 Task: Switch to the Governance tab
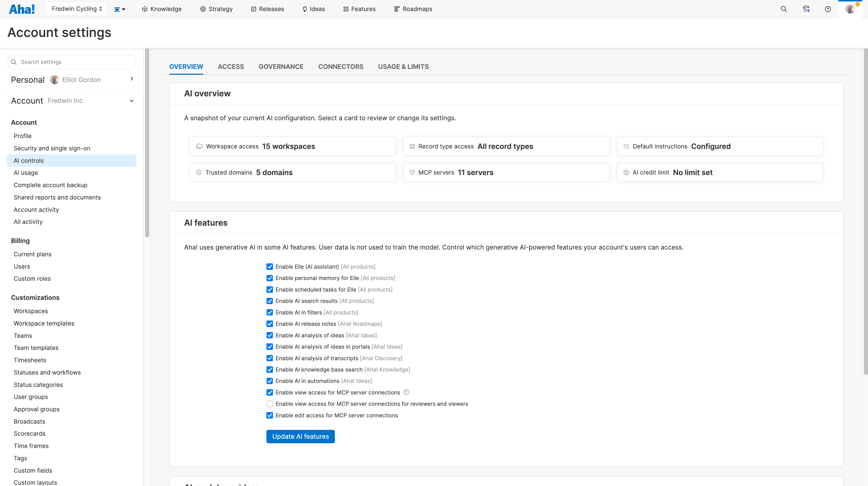(281, 67)
